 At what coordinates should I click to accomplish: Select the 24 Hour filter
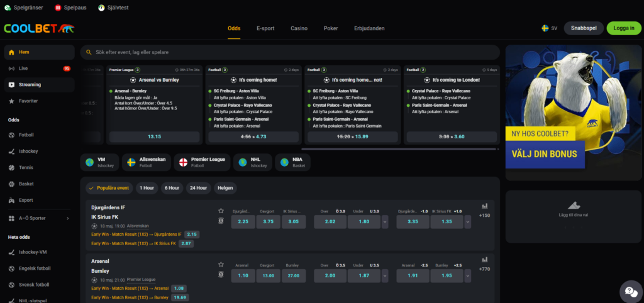pyautogui.click(x=198, y=188)
